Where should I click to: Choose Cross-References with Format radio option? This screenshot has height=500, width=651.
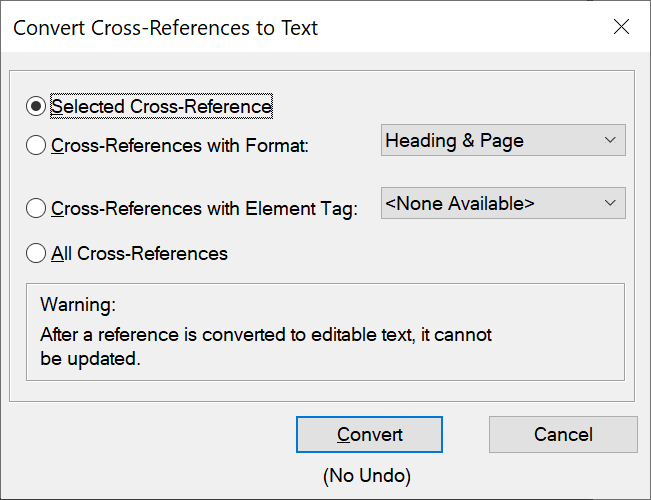[x=37, y=146]
